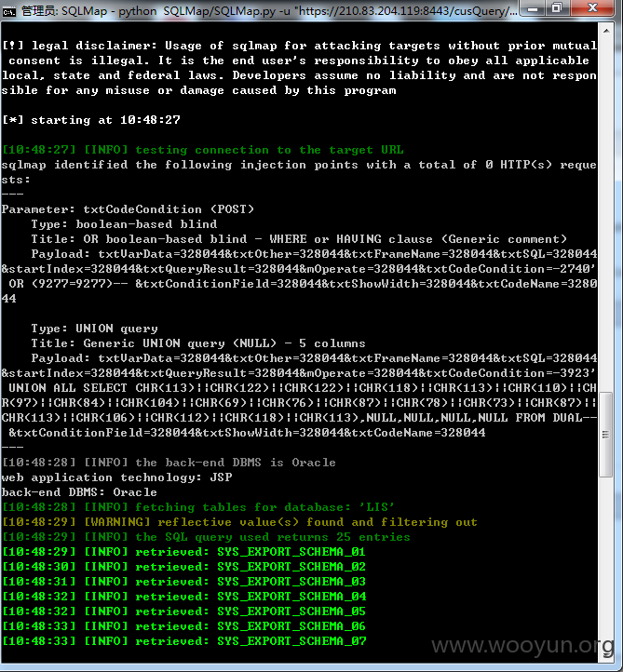The height and width of the screenshot is (672, 623).
Task: Click 'the back-end DBMS is Oracle' info line
Action: coord(169,463)
